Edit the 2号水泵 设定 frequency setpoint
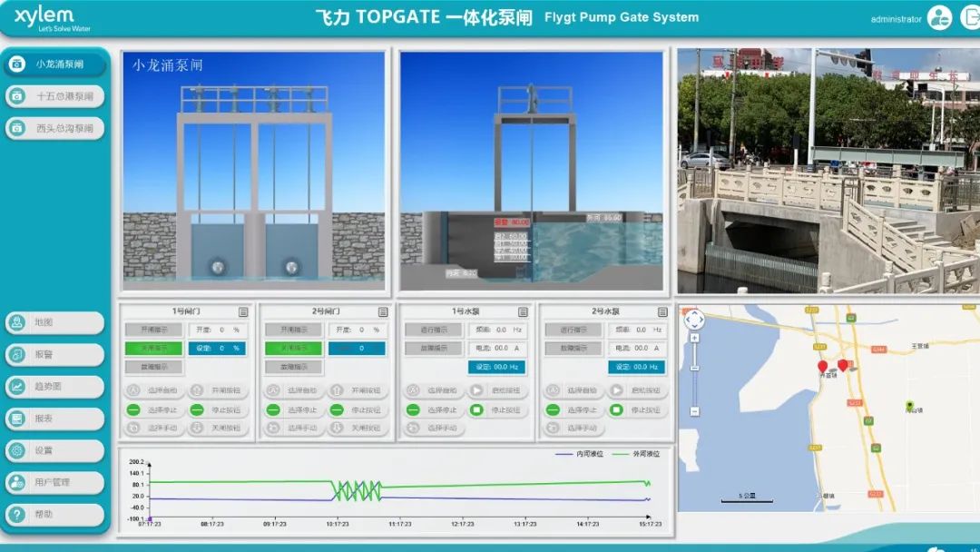Screen dimensions: 980x552 [637, 367]
